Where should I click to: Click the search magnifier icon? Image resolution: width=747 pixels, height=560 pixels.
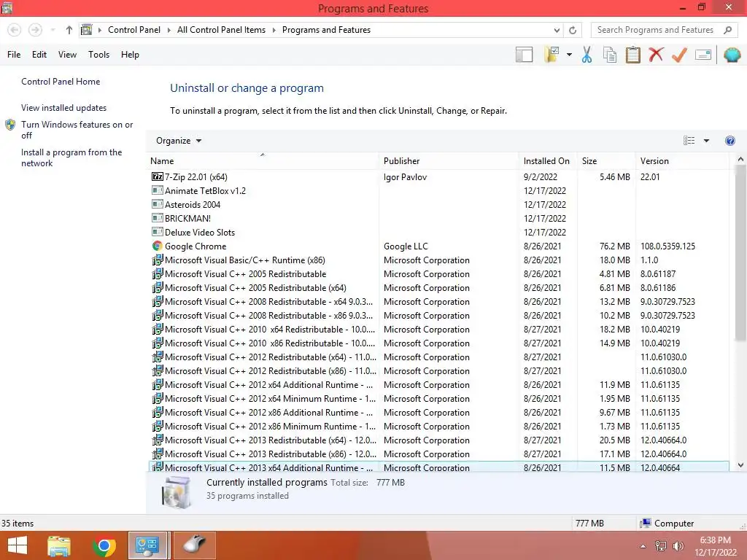pos(727,30)
